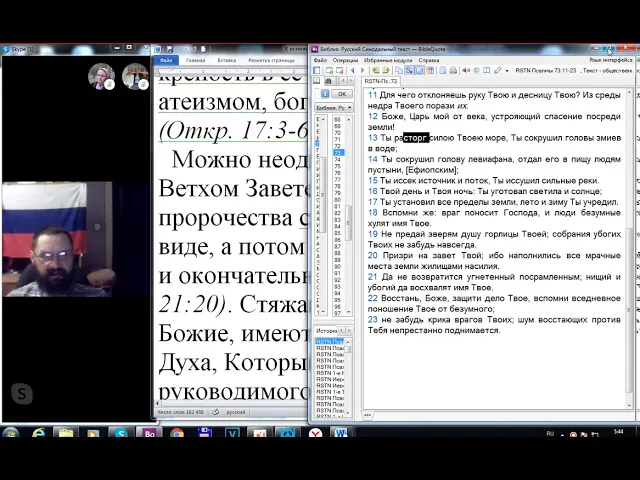Go back with blue left arrow
The height and width of the screenshot is (480, 640).
(x=353, y=71)
